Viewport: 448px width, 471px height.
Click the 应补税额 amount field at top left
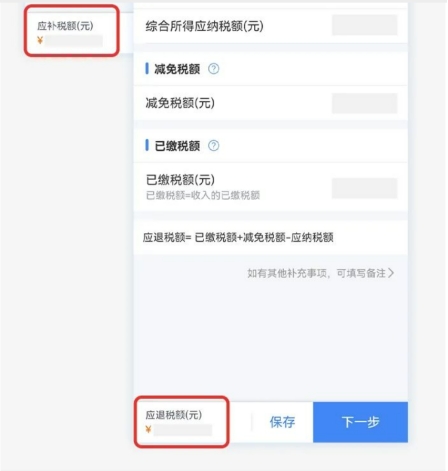coord(74,41)
